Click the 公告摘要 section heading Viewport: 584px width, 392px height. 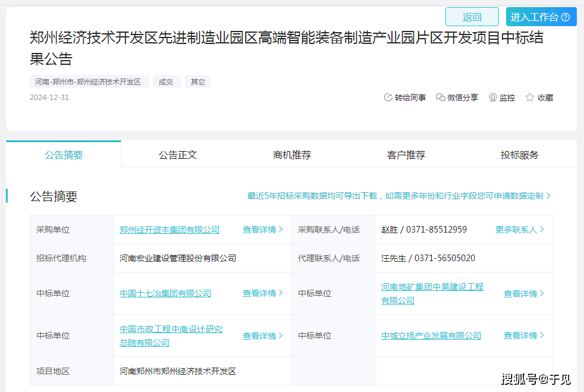pos(54,196)
